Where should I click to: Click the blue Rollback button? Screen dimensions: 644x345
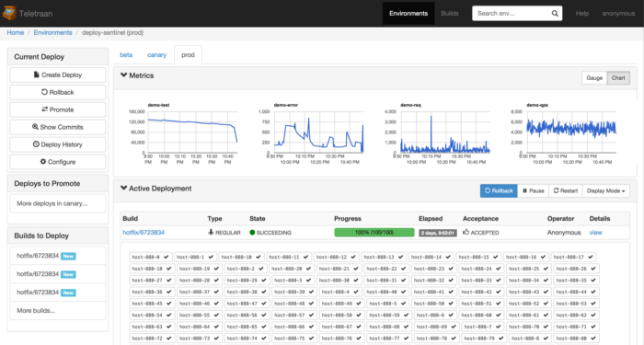[x=499, y=190]
